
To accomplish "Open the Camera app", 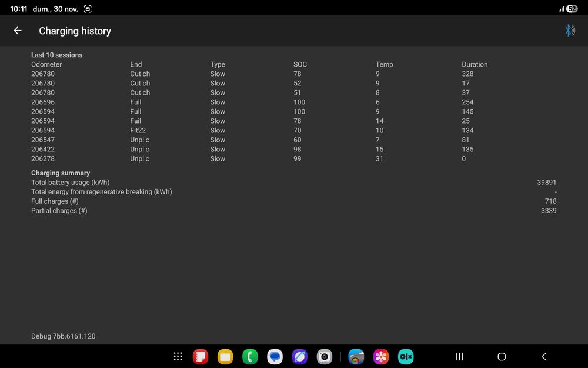I will coord(324,356).
